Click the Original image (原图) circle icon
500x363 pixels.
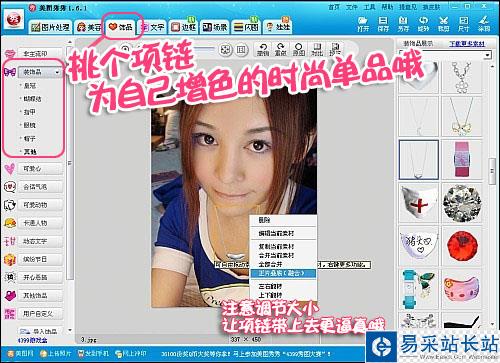pyautogui.click(x=299, y=47)
